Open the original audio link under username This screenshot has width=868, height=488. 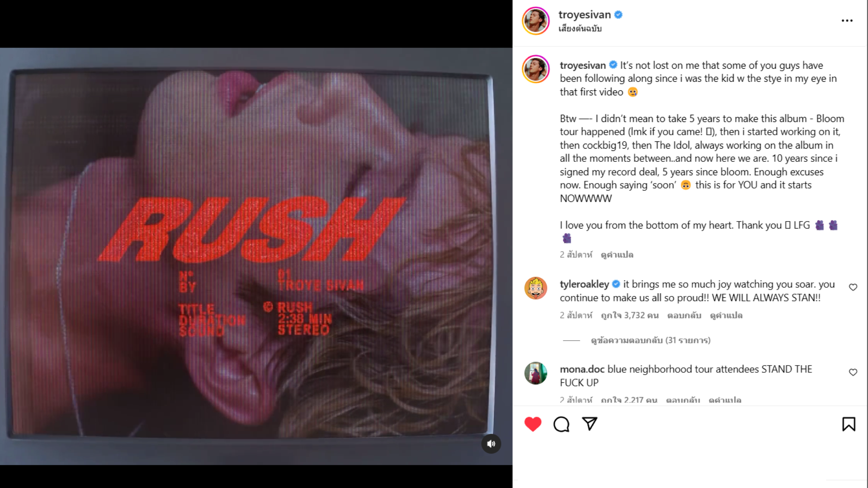point(580,28)
